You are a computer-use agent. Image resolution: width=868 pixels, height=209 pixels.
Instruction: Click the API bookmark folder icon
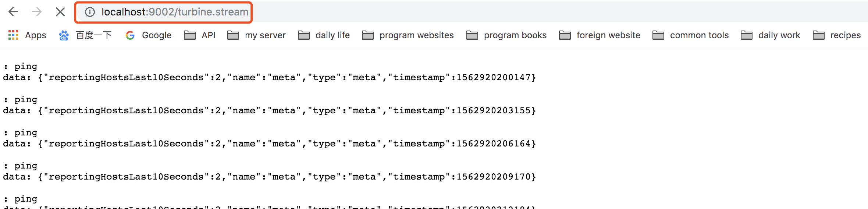(190, 35)
